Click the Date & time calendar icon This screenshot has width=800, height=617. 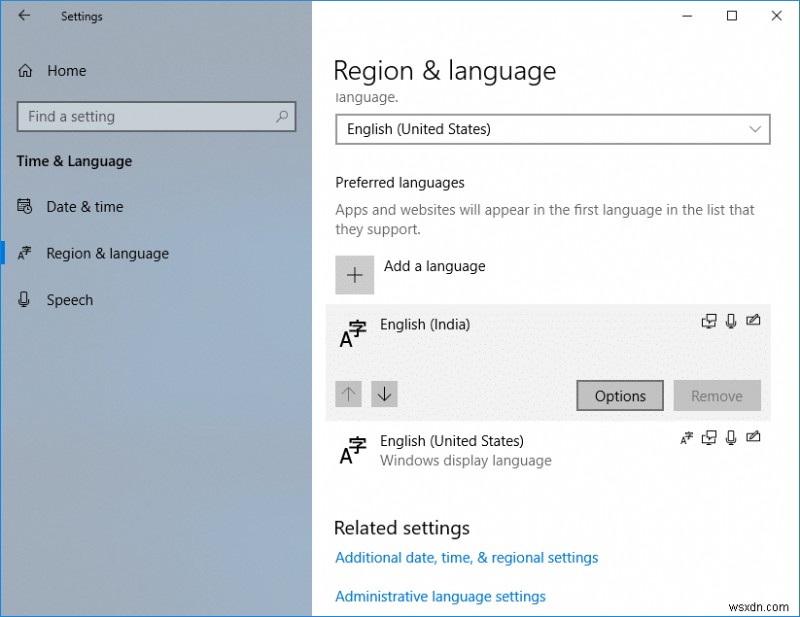pos(23,206)
